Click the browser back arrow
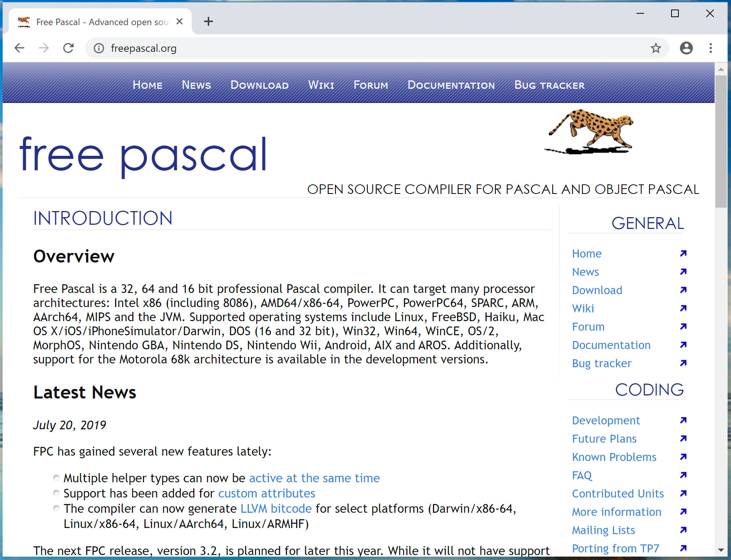This screenshot has width=731, height=560. click(19, 48)
